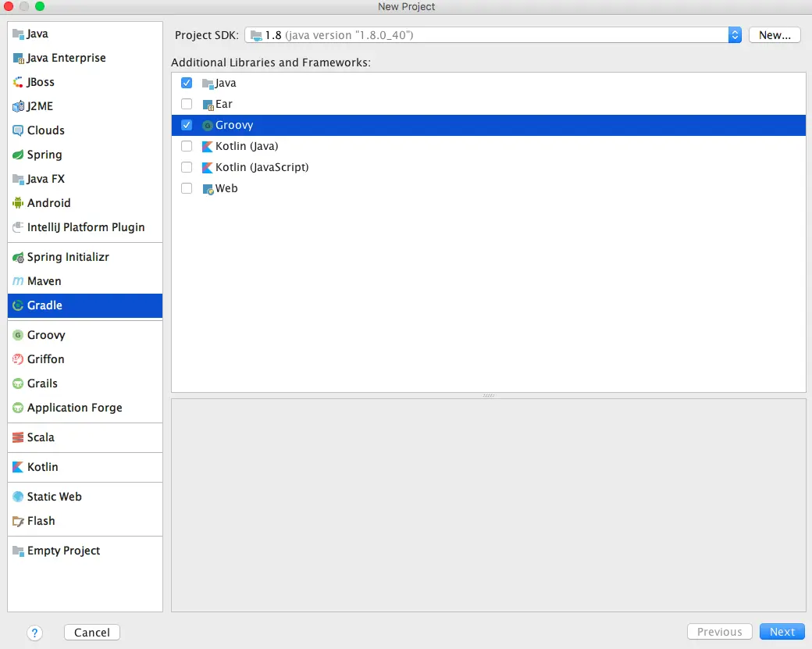Enable the Web framework checkbox
The width and height of the screenshot is (812, 649).
coord(187,188)
